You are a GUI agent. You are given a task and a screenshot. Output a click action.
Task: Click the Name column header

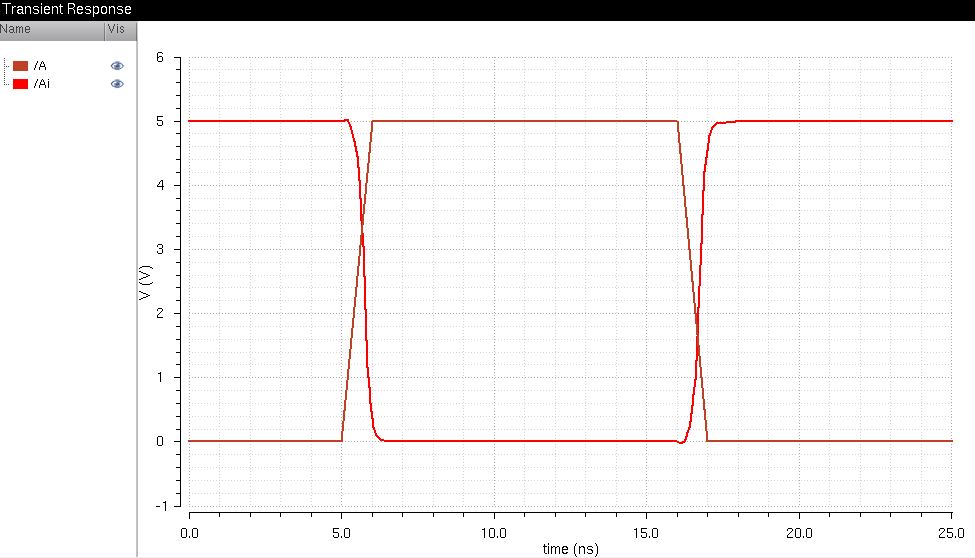52,30
